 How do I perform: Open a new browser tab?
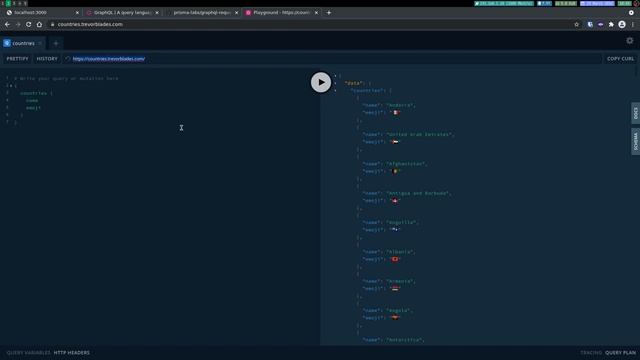tap(329, 13)
